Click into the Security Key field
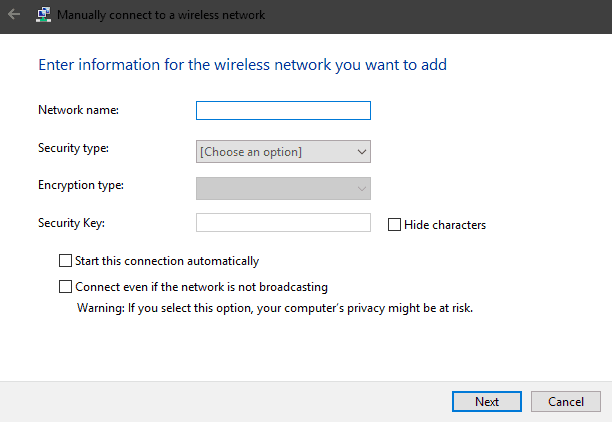Viewport: 612px width, 422px height. pyautogui.click(x=283, y=222)
